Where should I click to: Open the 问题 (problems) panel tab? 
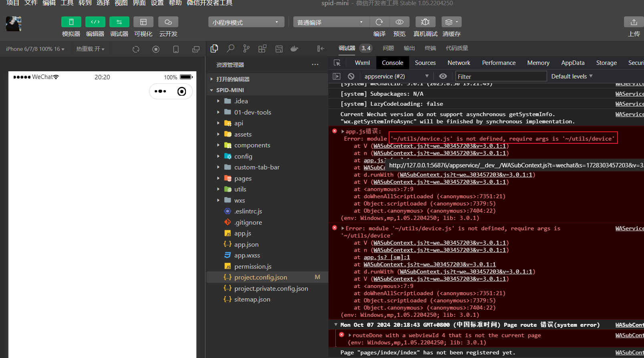(388, 48)
